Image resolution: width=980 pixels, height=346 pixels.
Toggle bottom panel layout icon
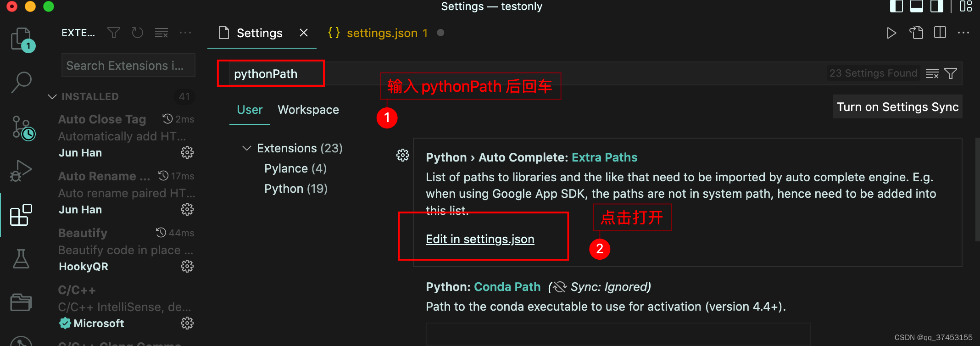(917, 6)
